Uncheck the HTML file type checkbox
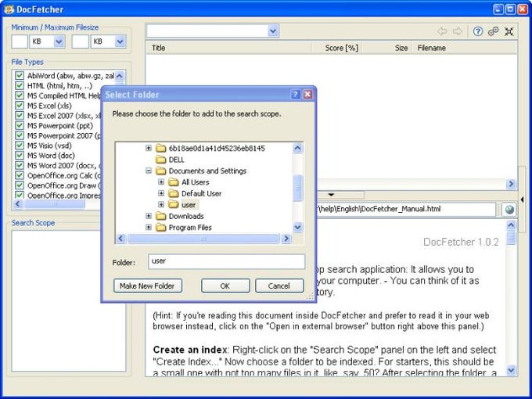 click(x=20, y=85)
